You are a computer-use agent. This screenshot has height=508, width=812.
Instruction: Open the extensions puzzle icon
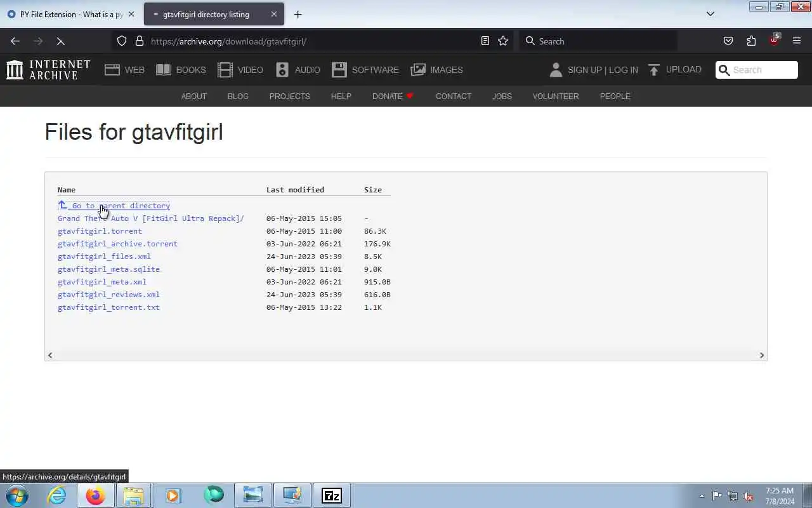pyautogui.click(x=751, y=41)
